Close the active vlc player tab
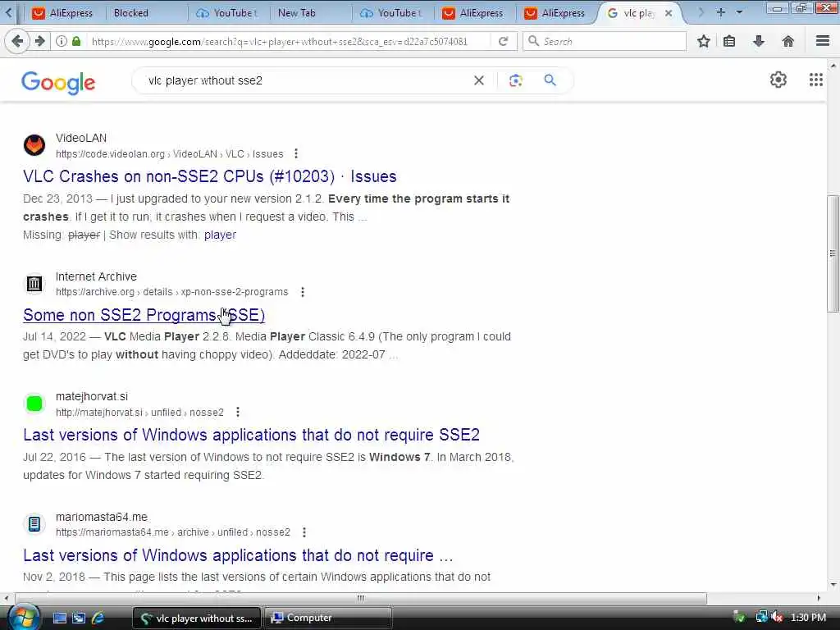This screenshot has height=630, width=840. coord(669,13)
